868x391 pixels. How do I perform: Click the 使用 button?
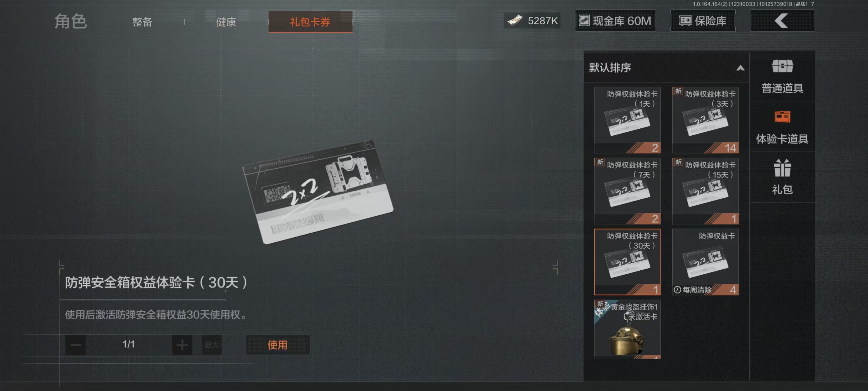pos(277,345)
